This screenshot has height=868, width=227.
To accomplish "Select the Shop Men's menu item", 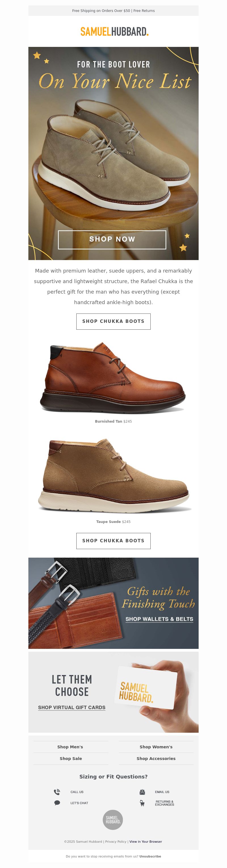I will [70, 747].
